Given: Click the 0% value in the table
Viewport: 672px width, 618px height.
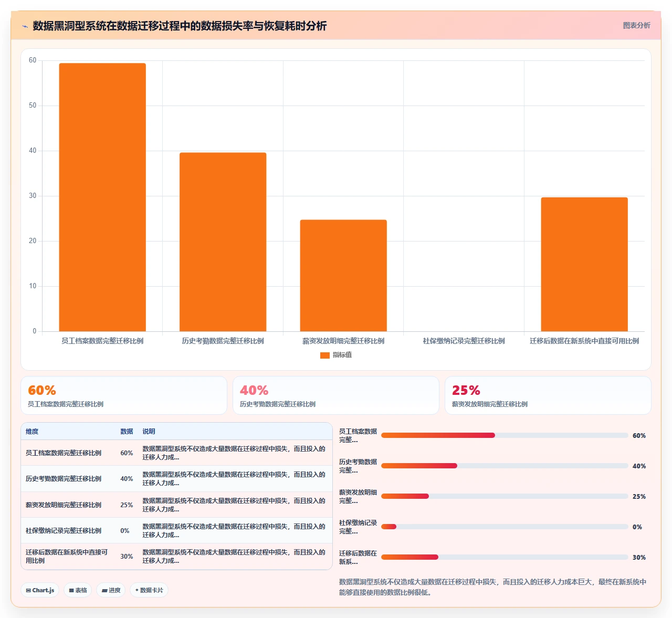Looking at the screenshot, I should point(125,531).
